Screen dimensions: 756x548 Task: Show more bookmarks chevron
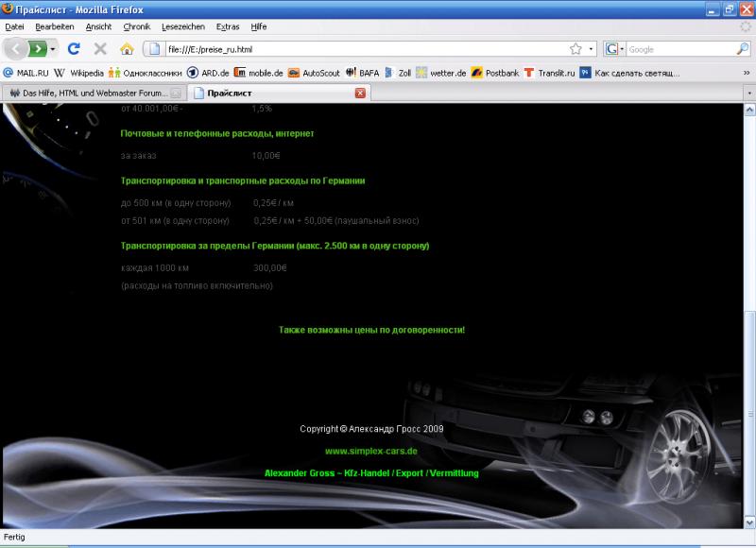coord(747,73)
